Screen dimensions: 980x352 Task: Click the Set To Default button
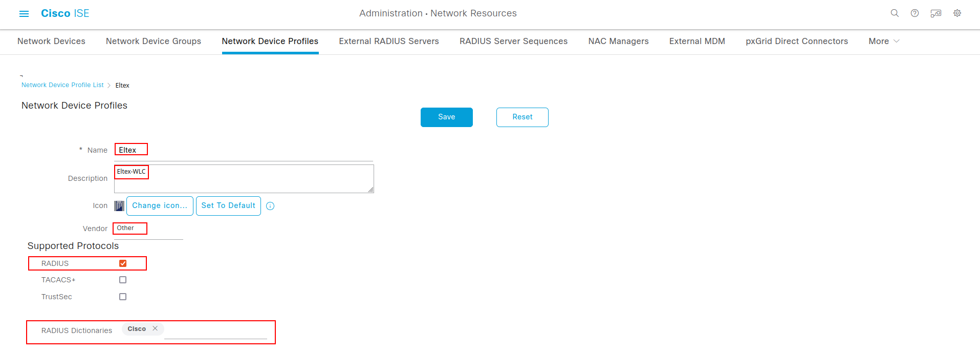click(228, 206)
